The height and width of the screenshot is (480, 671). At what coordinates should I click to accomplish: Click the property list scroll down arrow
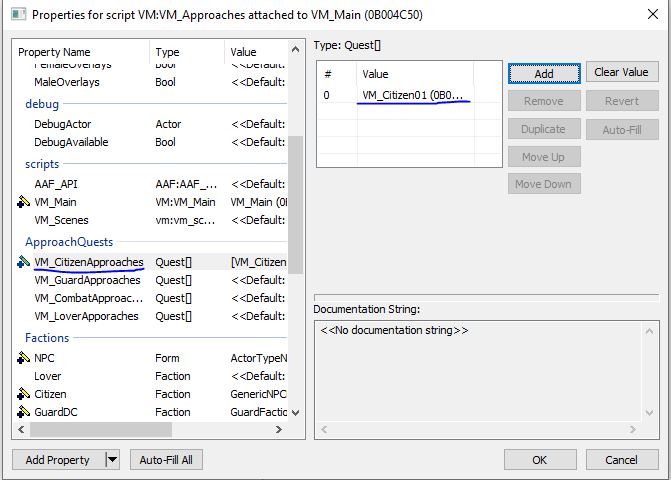[x=295, y=413]
